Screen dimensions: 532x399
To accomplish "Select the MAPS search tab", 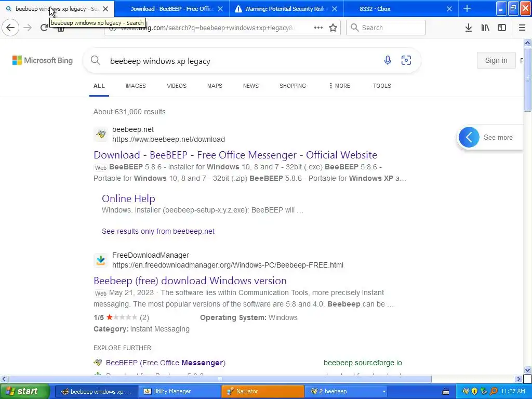I will coord(215,86).
